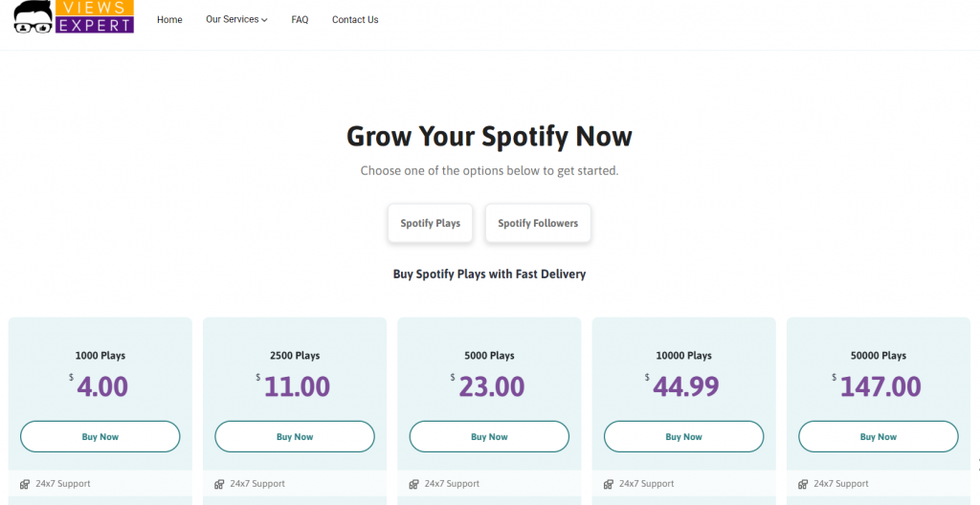The height and width of the screenshot is (505, 980).
Task: Expand the Our Services dropdown chevron
Action: [x=264, y=20]
